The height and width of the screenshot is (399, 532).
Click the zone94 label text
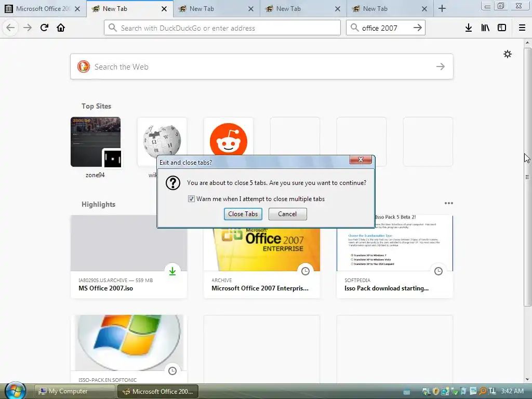95,175
